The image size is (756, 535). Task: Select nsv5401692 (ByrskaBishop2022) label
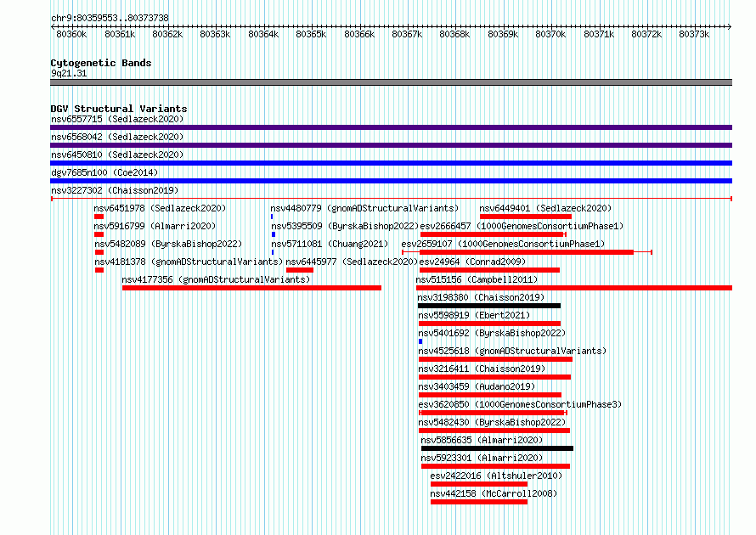click(x=492, y=333)
